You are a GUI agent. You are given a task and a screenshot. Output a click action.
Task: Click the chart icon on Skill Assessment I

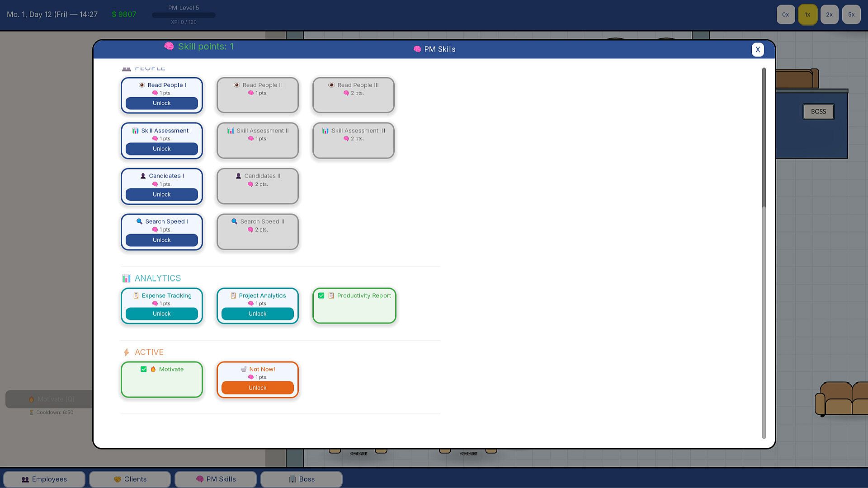coord(135,131)
